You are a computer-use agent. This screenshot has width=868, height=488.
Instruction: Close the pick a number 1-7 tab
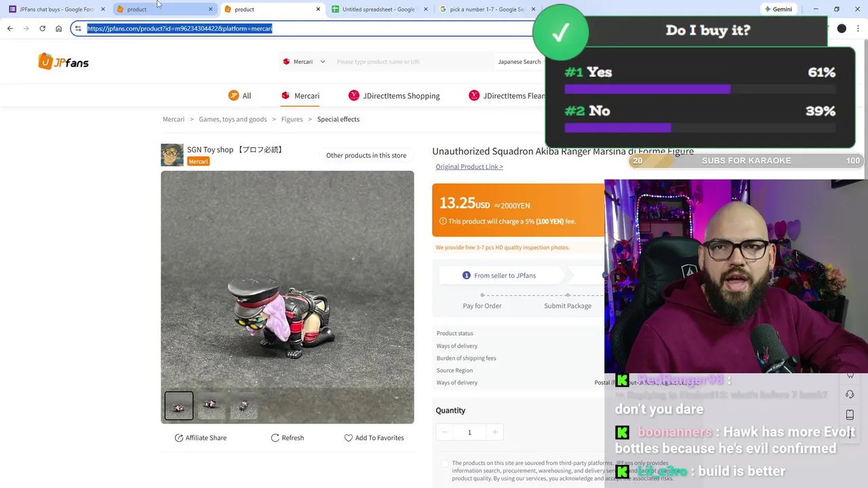[534, 9]
